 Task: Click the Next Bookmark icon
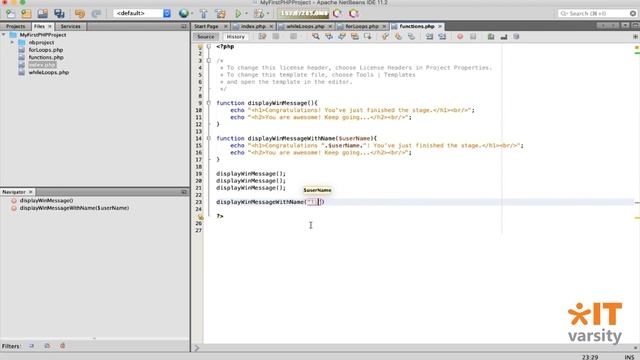coord(398,37)
